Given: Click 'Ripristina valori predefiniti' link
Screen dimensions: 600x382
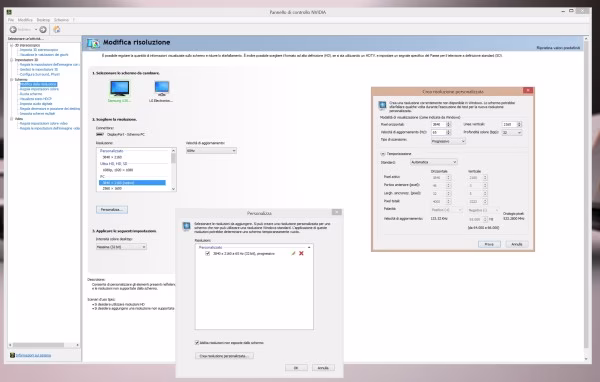Looking at the screenshot, I should (x=558, y=48).
